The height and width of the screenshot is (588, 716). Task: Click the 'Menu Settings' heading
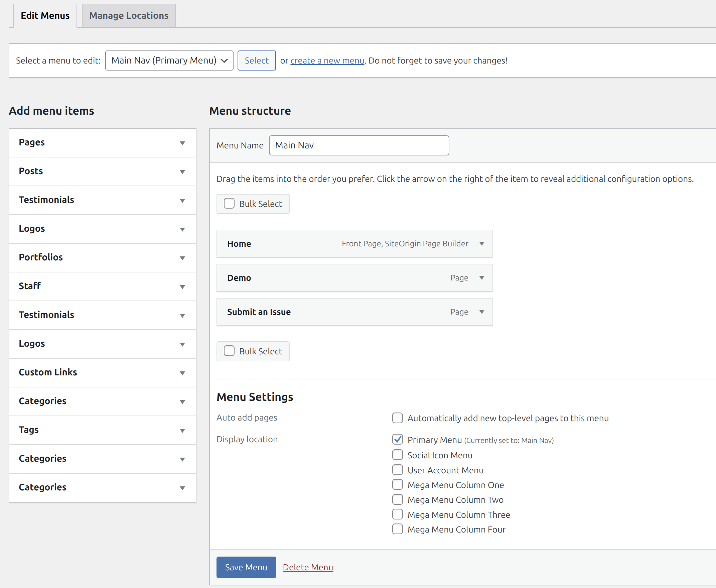pos(255,397)
